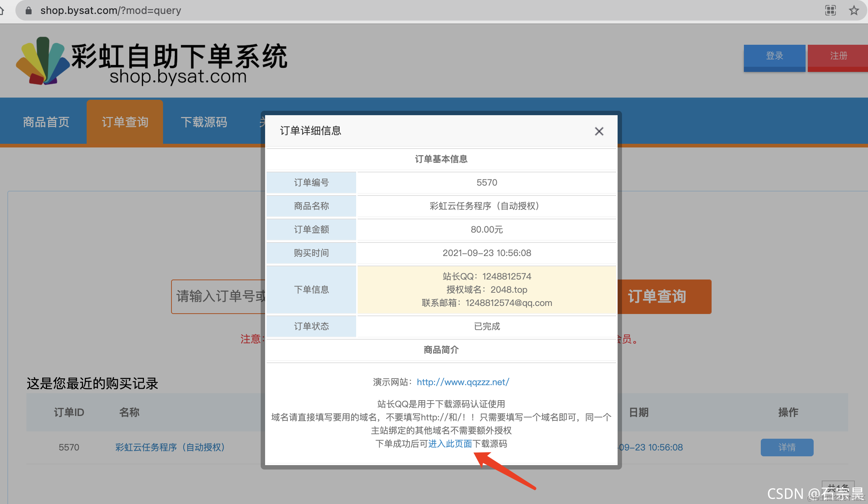This screenshot has height=504, width=868.
Task: Open the 彩虹云任务程序（自动授权）product link
Action: pos(169,447)
